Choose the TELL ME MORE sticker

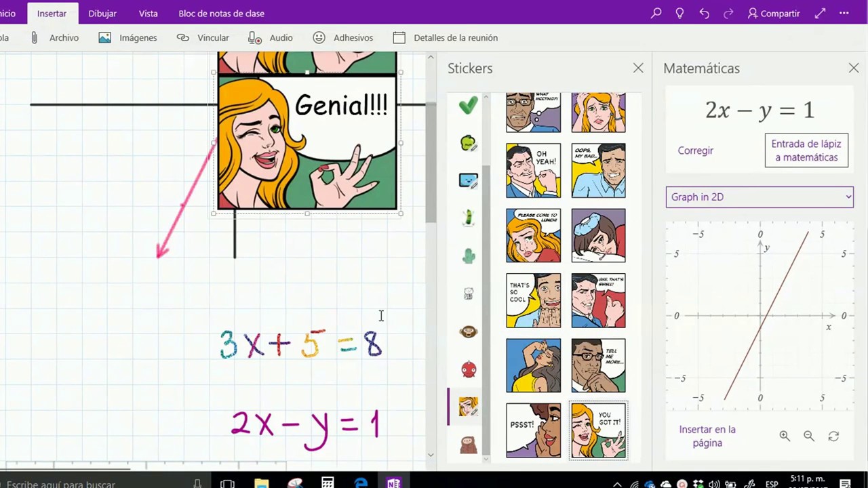[598, 365]
